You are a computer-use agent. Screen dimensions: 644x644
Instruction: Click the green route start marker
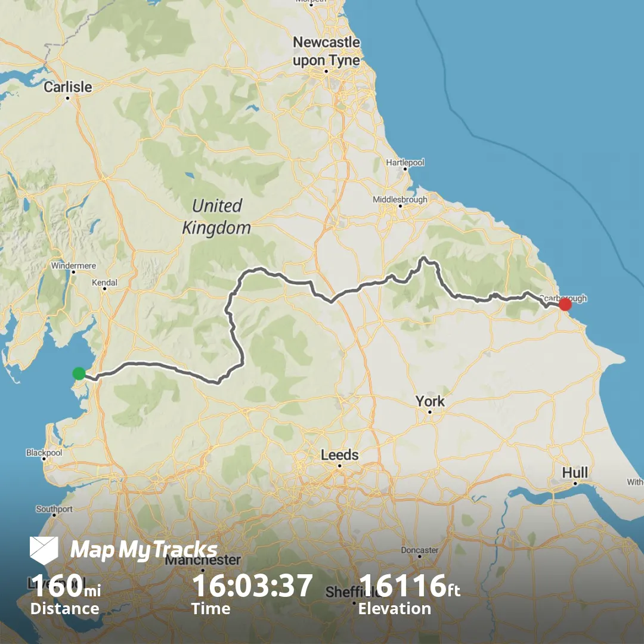pos(79,373)
